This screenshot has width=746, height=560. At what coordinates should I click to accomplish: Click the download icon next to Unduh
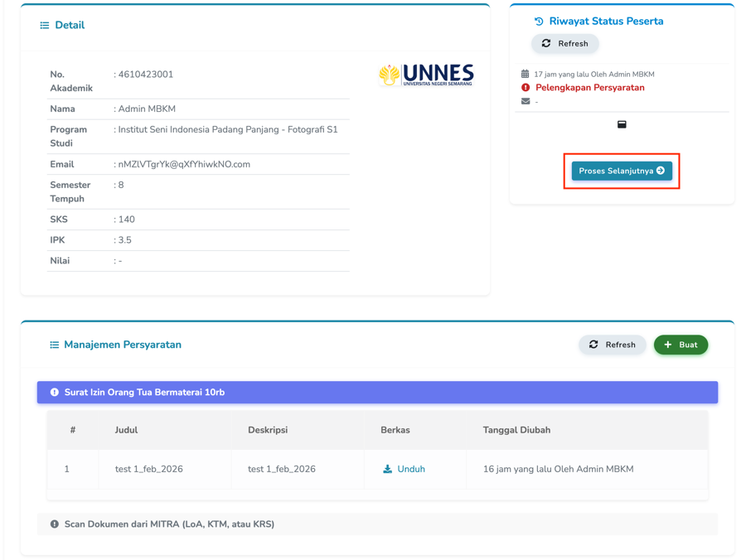[x=387, y=469]
